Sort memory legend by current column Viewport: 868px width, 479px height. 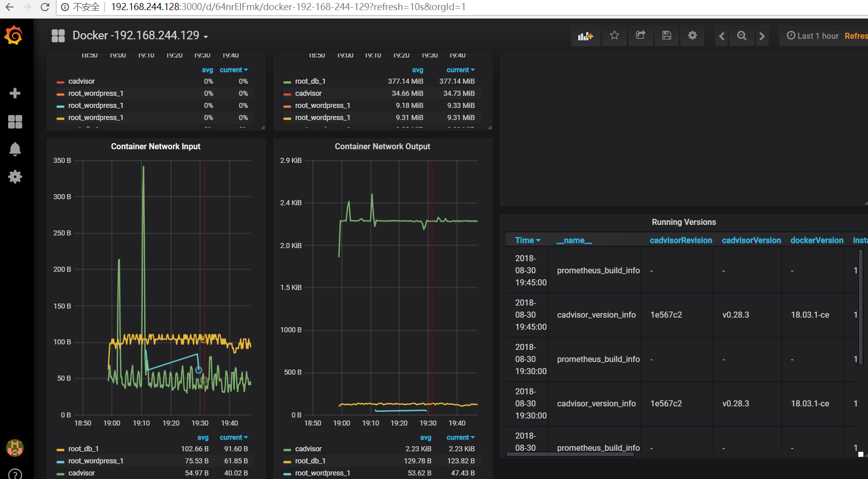coord(461,70)
